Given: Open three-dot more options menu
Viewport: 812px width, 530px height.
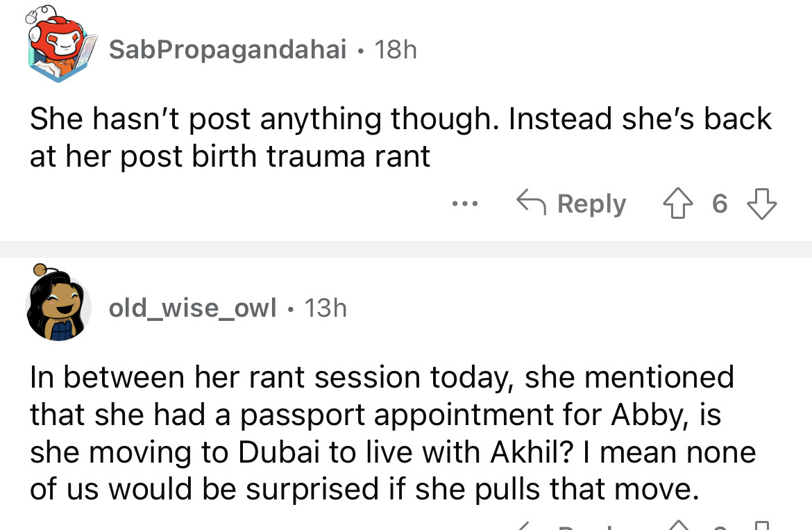Looking at the screenshot, I should click(x=464, y=204).
